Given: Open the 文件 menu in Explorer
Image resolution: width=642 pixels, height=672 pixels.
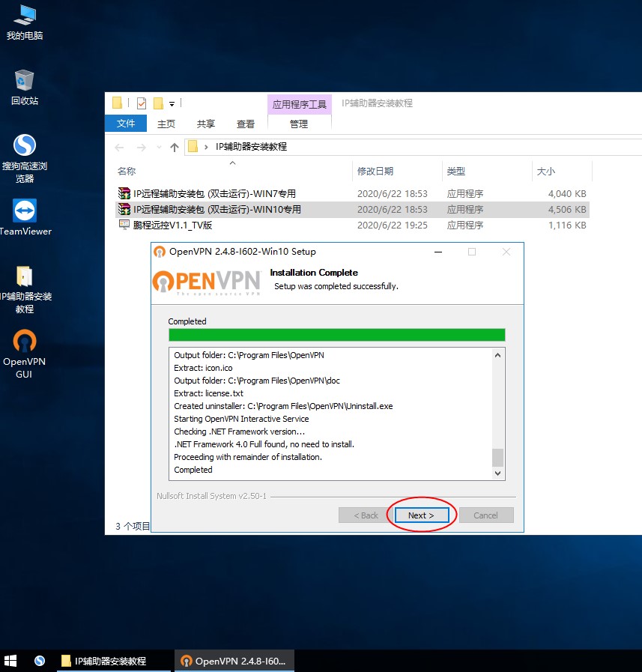Looking at the screenshot, I should point(126,124).
